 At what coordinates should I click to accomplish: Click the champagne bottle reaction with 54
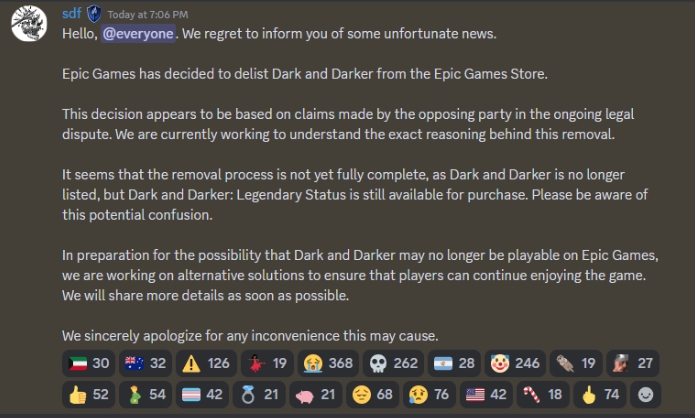[x=145, y=395]
